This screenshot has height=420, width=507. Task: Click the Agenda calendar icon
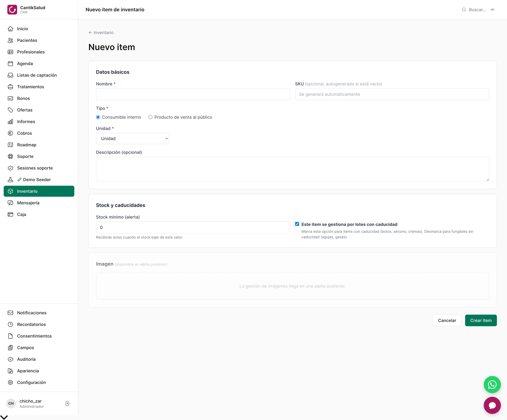pyautogui.click(x=10, y=63)
